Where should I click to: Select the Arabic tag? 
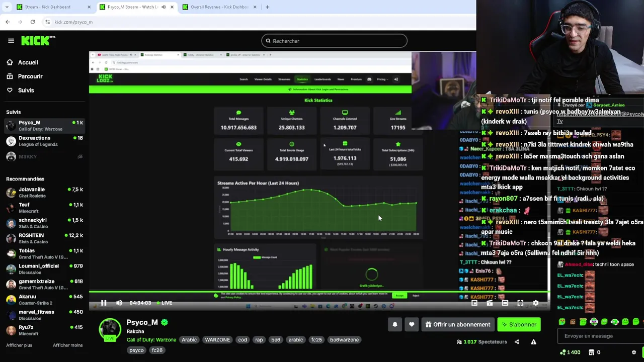pyautogui.click(x=189, y=340)
